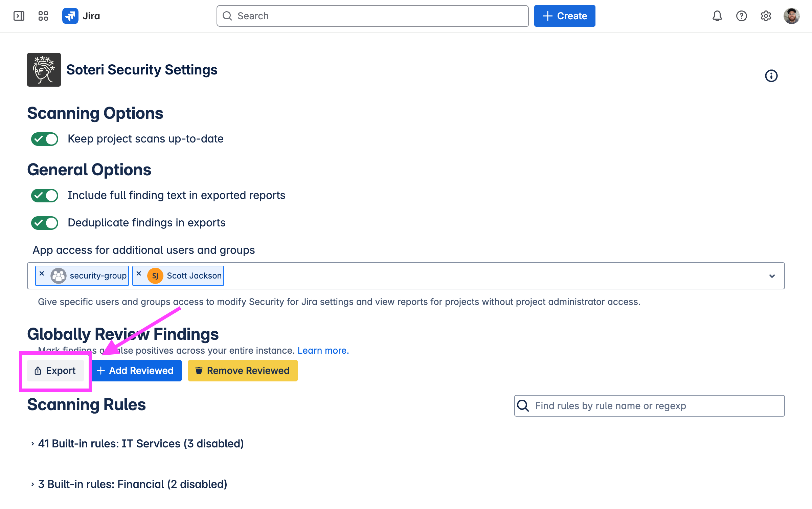Disable Keep project scans up-to-date toggle
This screenshot has height=509, width=812.
click(45, 139)
